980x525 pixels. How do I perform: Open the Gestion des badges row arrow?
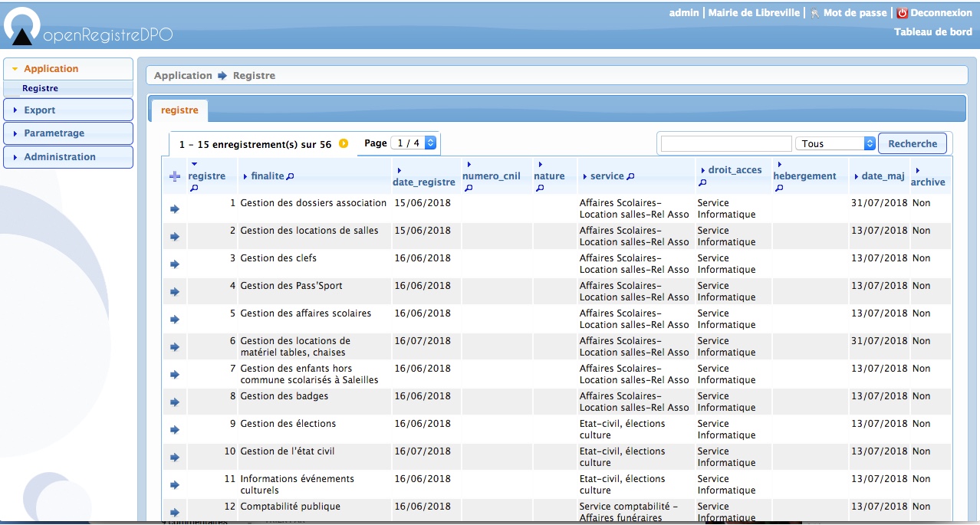tap(175, 402)
